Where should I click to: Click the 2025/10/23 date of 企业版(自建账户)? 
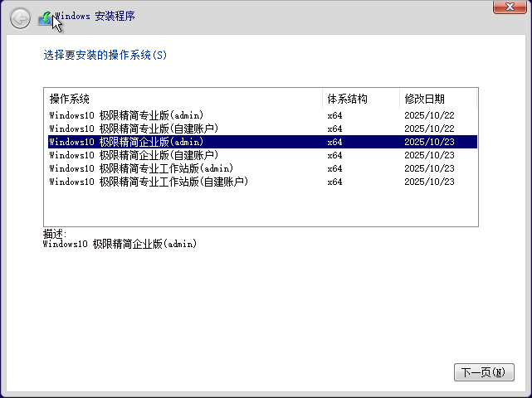coord(429,155)
